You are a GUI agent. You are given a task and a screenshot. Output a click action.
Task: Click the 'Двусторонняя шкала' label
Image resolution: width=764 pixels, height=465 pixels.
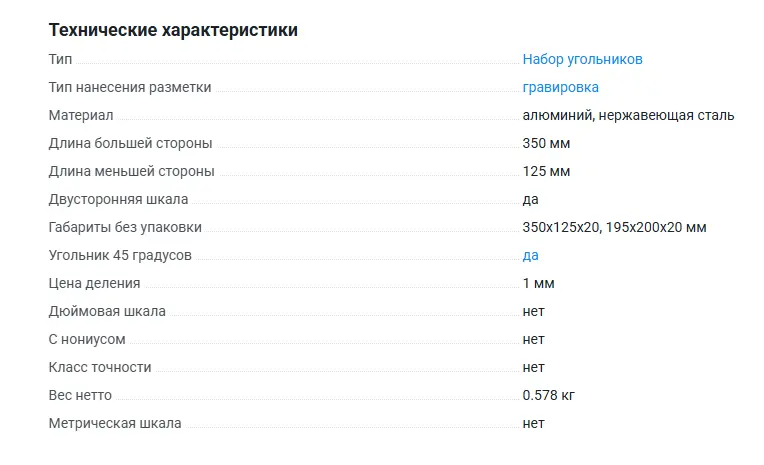pyautogui.click(x=118, y=199)
